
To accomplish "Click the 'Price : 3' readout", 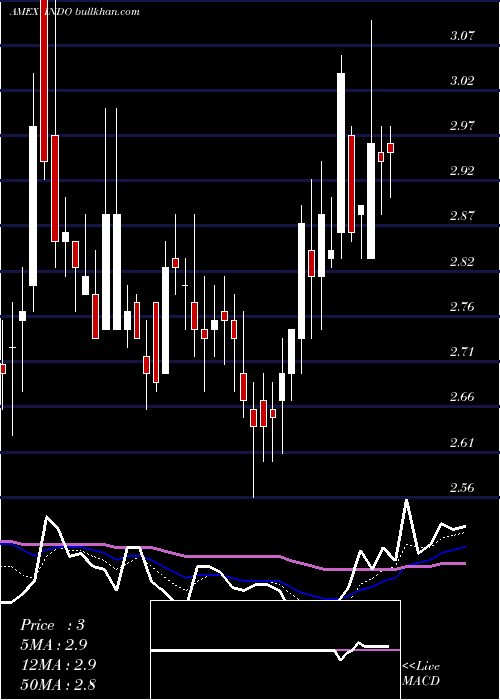I will click(x=52, y=625).
